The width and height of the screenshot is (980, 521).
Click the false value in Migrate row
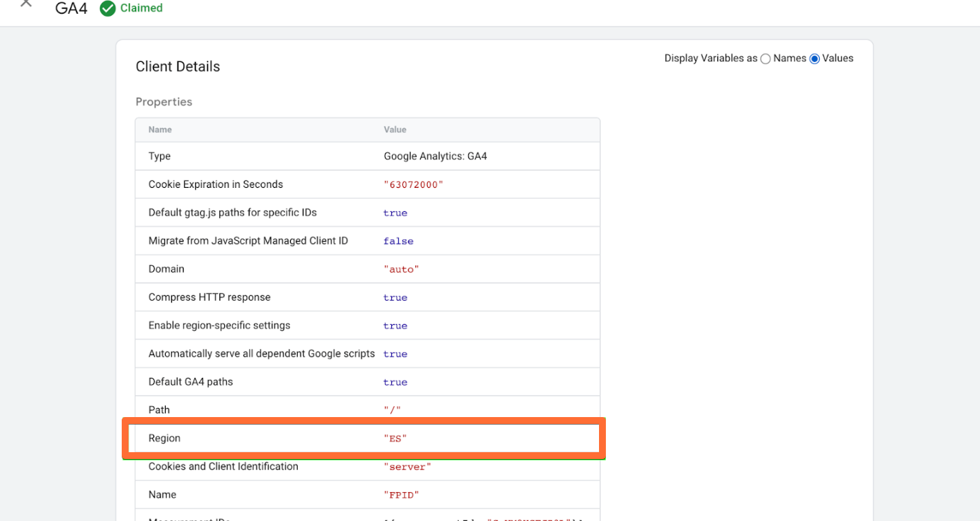(398, 242)
